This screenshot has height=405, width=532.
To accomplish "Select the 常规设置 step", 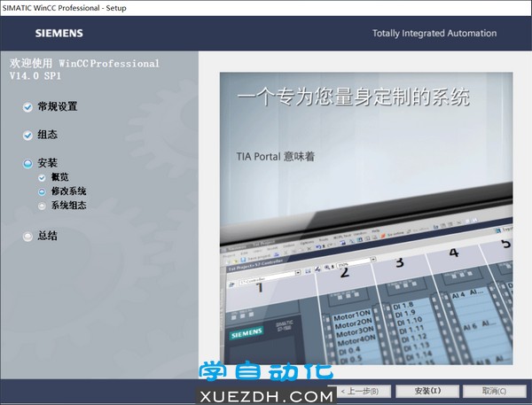I will point(58,106).
